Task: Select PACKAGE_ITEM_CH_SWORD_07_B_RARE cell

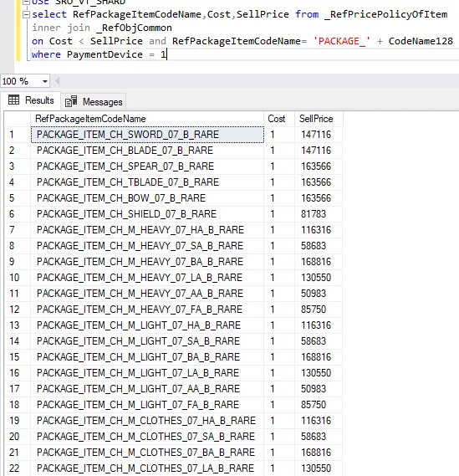Action: [x=147, y=135]
